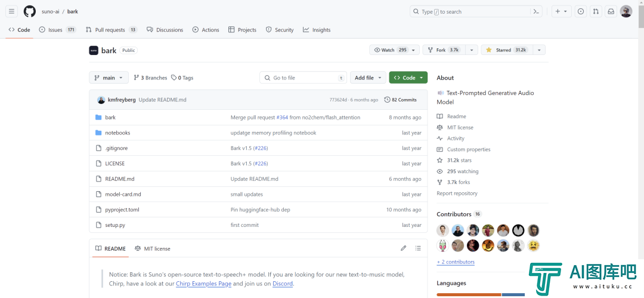Open README outline list icon
The width and height of the screenshot is (644, 298).
click(418, 248)
